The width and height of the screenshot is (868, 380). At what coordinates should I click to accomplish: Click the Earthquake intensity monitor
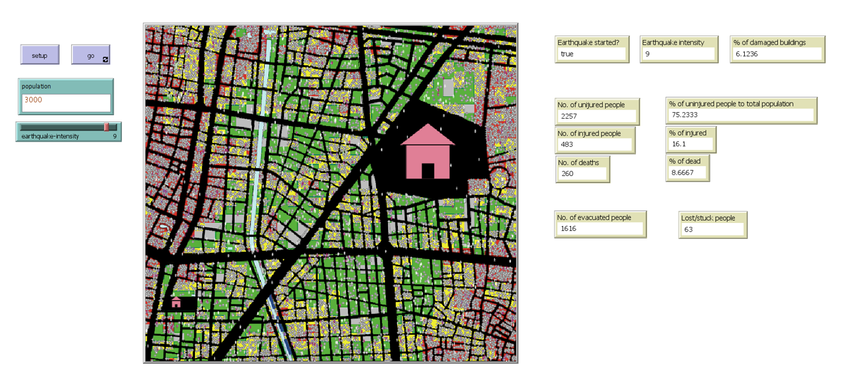coord(678,49)
